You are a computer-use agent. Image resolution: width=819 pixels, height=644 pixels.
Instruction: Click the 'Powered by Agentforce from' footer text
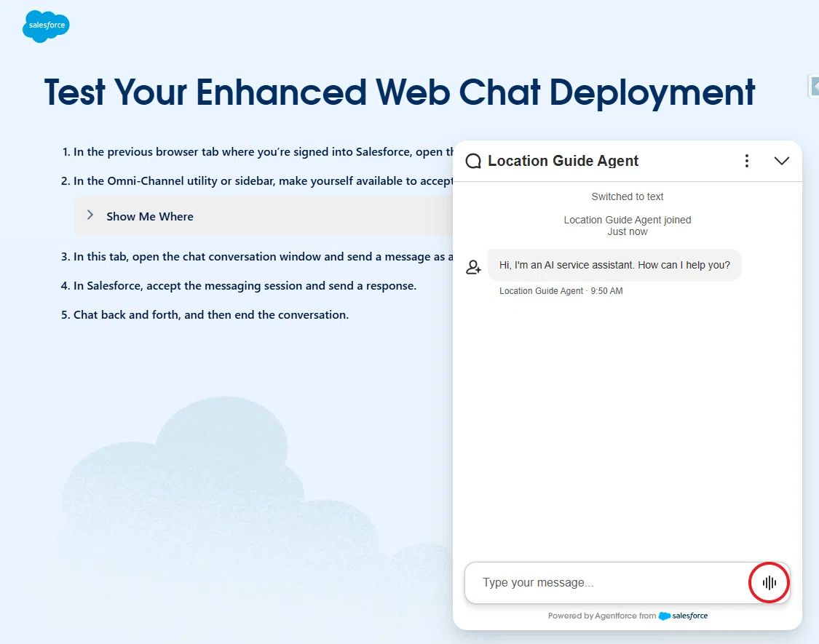coord(602,616)
